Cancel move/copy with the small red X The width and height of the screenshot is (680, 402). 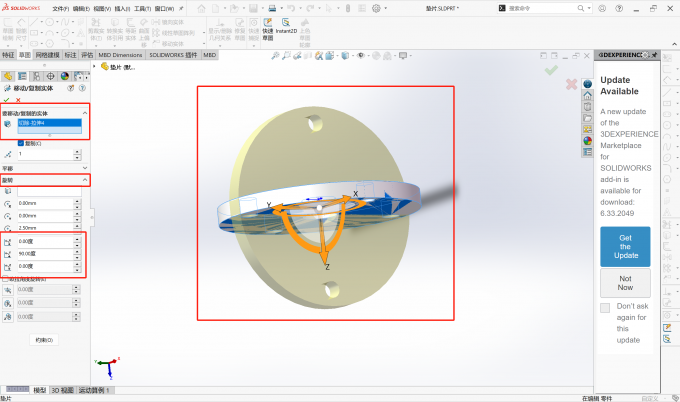18,100
